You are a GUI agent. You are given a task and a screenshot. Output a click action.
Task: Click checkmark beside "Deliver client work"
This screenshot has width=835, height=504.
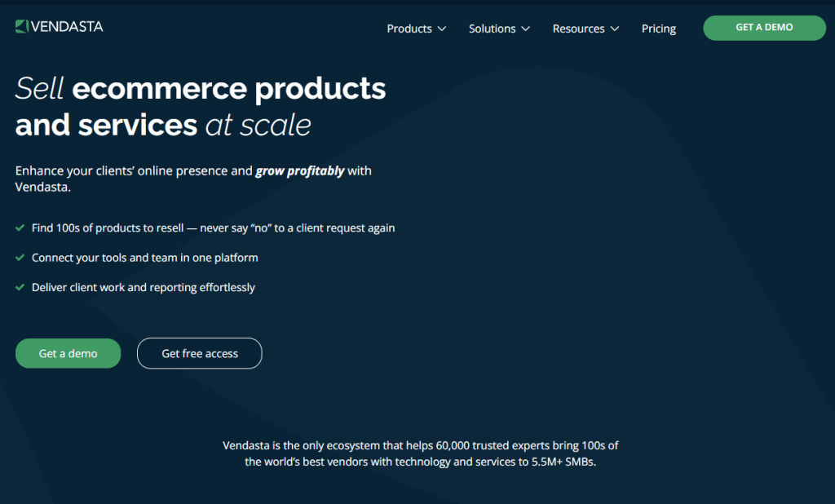click(x=20, y=288)
